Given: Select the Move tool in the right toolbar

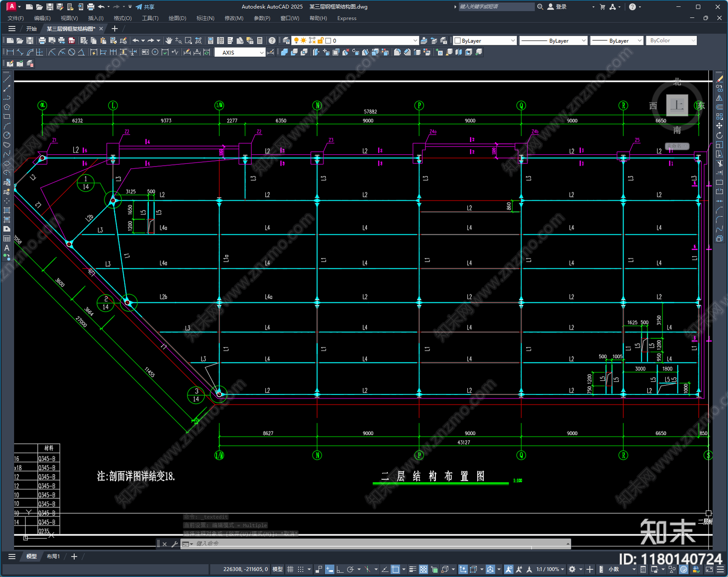Looking at the screenshot, I should (719, 126).
